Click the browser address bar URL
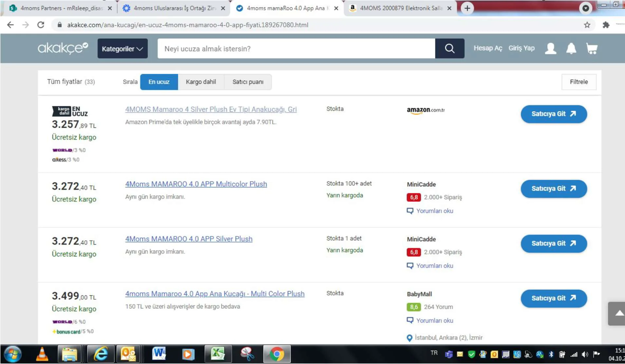This screenshot has height=364, width=625. 188,25
